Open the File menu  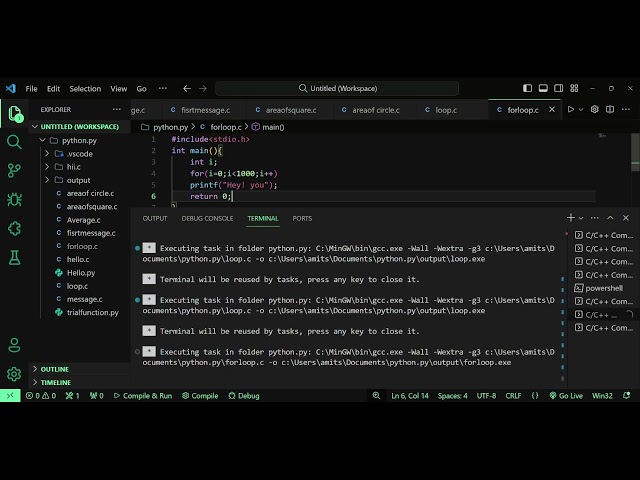pyautogui.click(x=31, y=89)
